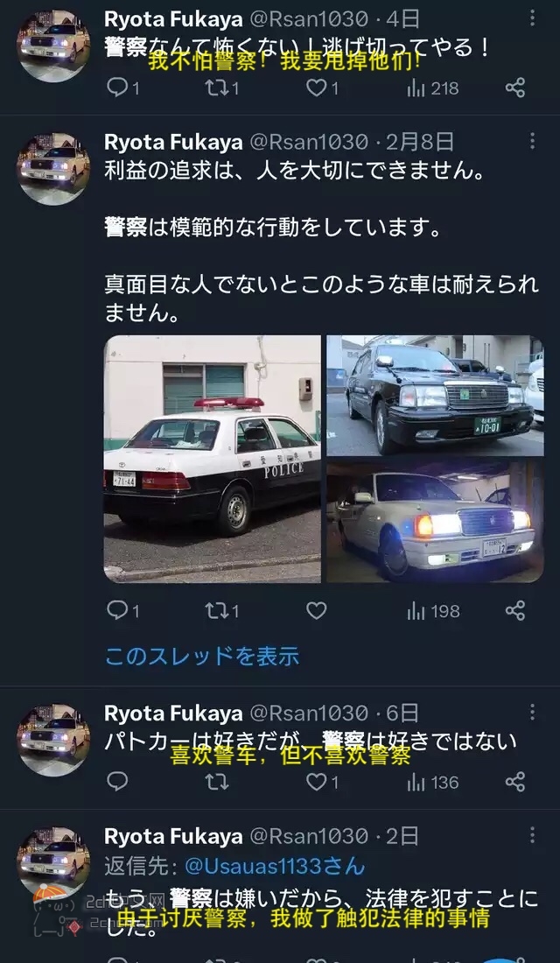Like the 4日 tweet
The image size is (560, 963).
click(x=322, y=88)
